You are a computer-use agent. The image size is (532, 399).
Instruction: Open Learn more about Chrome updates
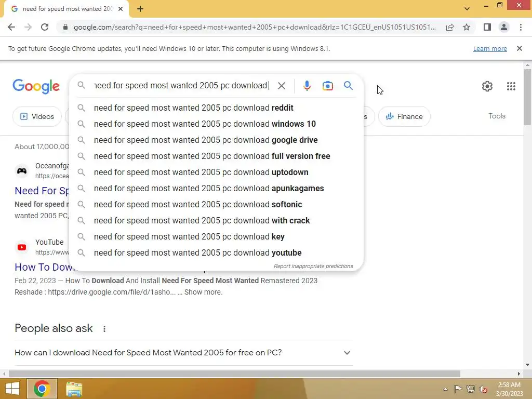coord(490,48)
